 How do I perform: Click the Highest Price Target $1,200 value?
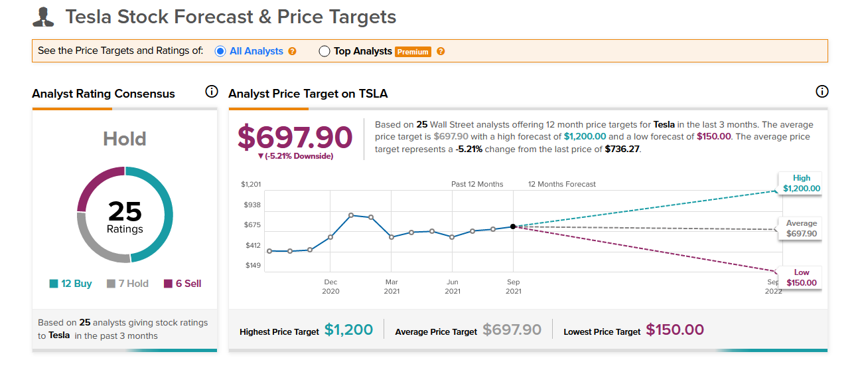coord(348,329)
